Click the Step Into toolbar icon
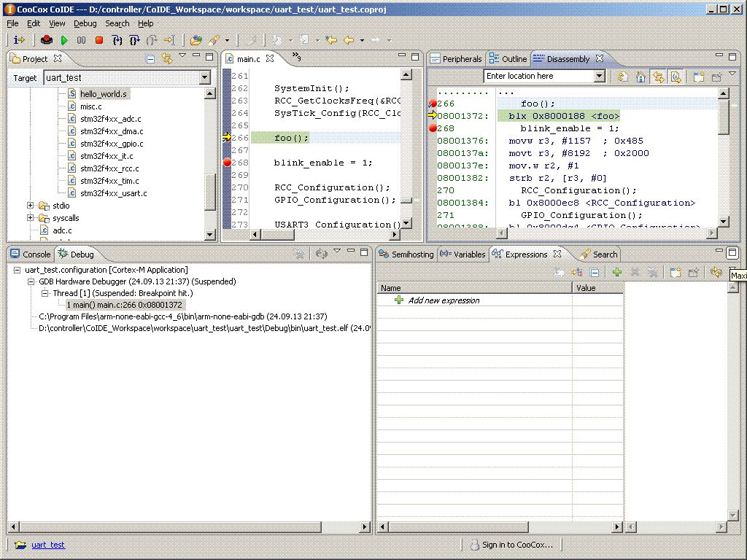Image resolution: width=747 pixels, height=560 pixels. pos(117,40)
